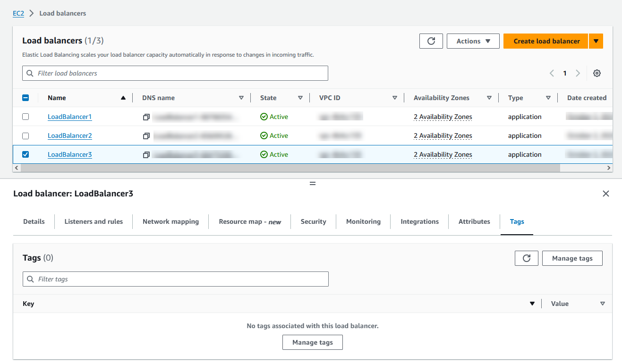Copy the DNS name of LoadBalancer3
The width and height of the screenshot is (622, 364).
point(146,154)
